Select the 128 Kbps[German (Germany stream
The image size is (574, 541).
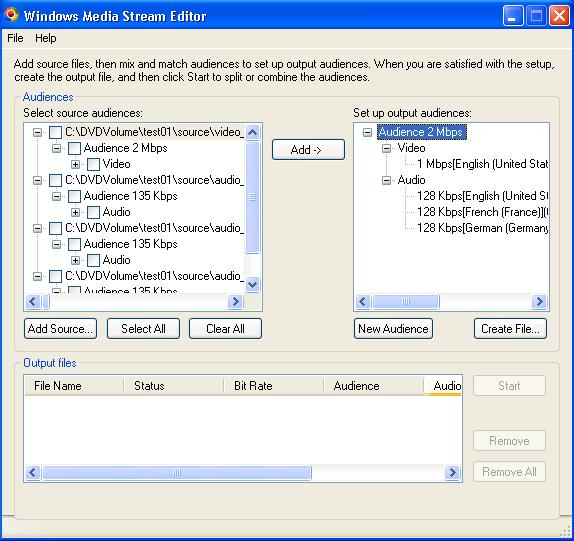point(482,228)
